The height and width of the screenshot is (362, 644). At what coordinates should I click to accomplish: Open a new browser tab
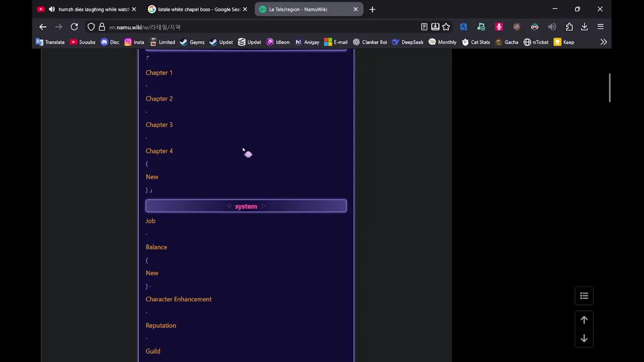pos(372,9)
